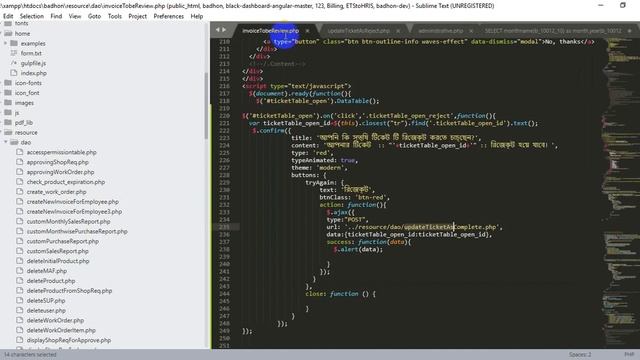640x360 pixels.
Task: Click the images folder icon
Action: point(8,102)
